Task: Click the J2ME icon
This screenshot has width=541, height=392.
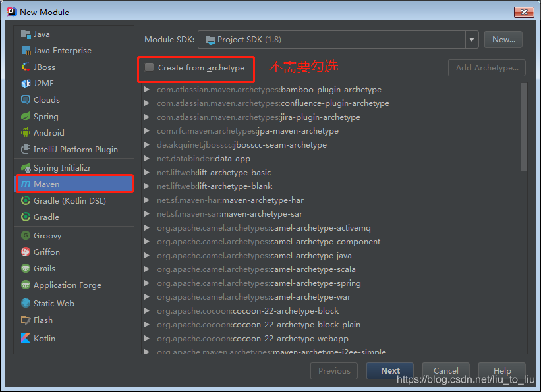Action: click(x=26, y=84)
